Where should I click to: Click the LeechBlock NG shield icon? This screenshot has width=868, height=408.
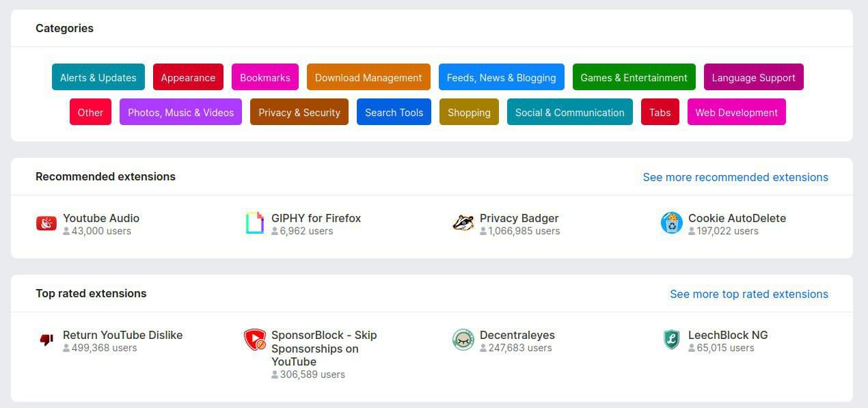(672, 340)
